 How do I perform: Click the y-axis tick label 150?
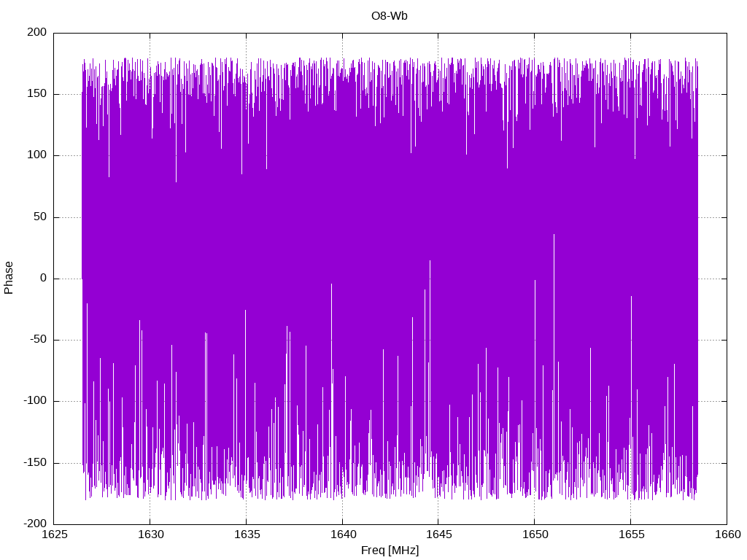(37, 94)
